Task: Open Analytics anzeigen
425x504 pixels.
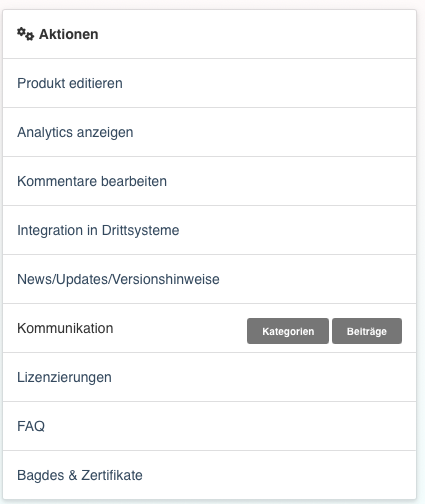Action: [75, 132]
